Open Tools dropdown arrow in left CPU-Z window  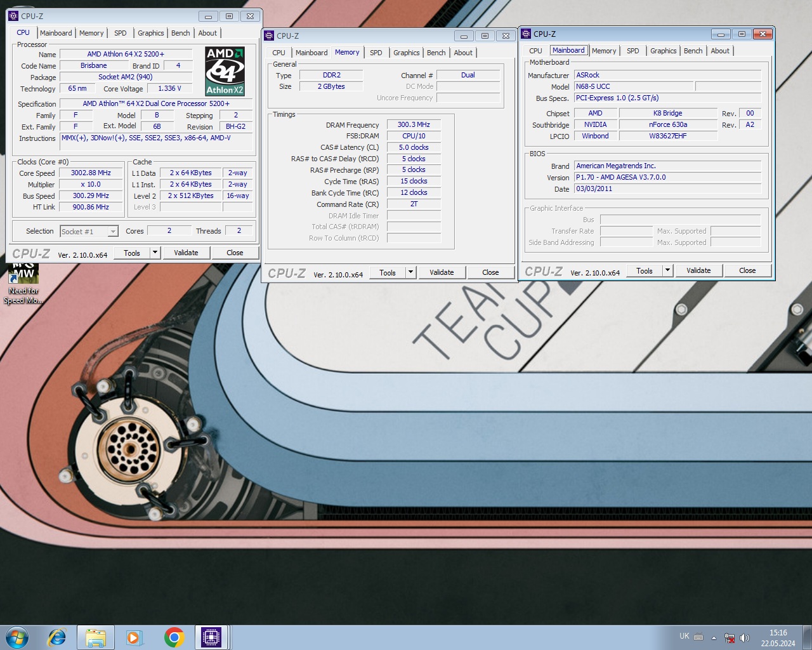point(155,253)
